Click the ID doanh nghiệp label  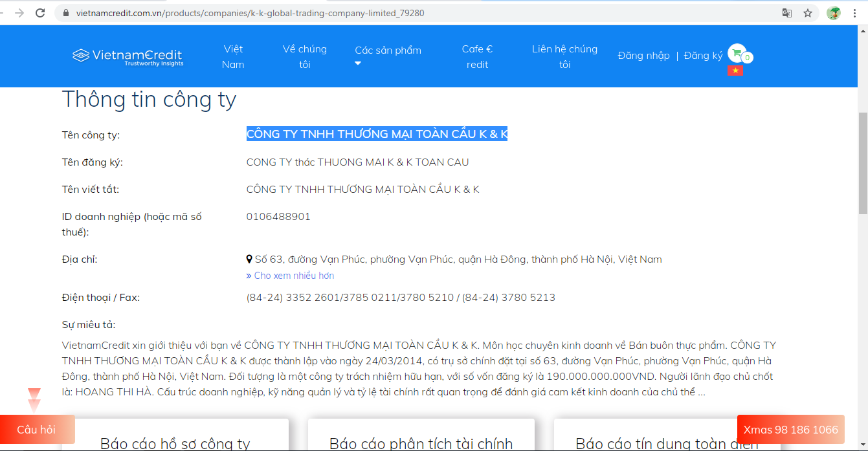coord(132,225)
